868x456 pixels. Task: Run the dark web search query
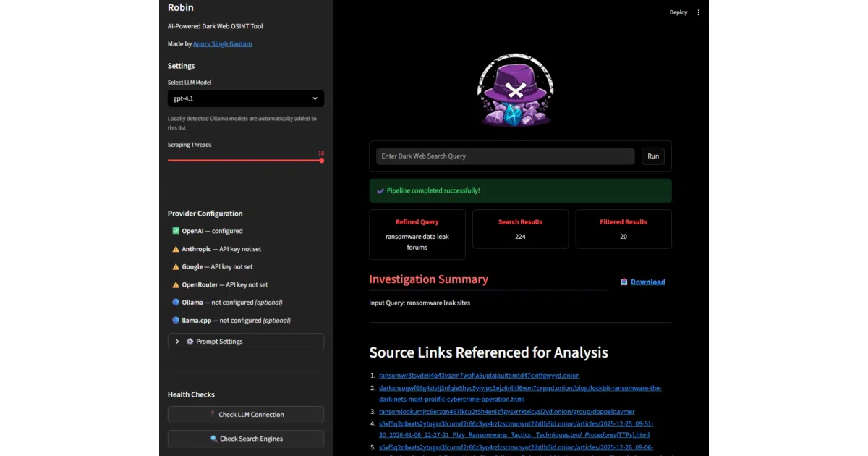pos(653,156)
